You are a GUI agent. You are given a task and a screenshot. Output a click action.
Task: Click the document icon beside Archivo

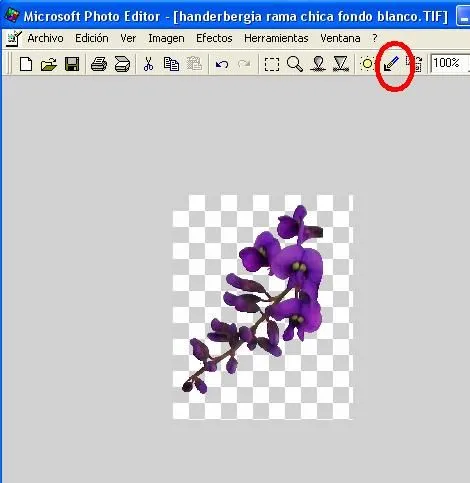click(14, 38)
